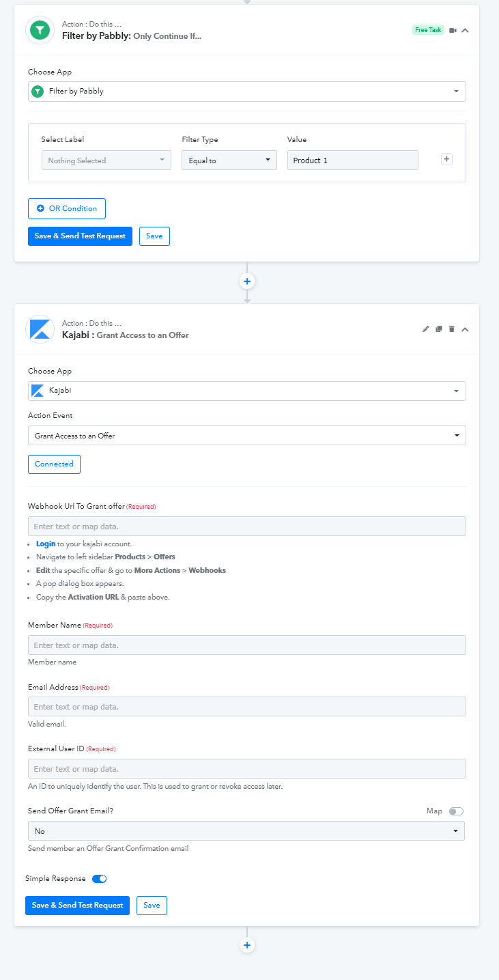Open Send Offer Grant Email dropdown showing No
The image size is (499, 980).
pos(246,831)
